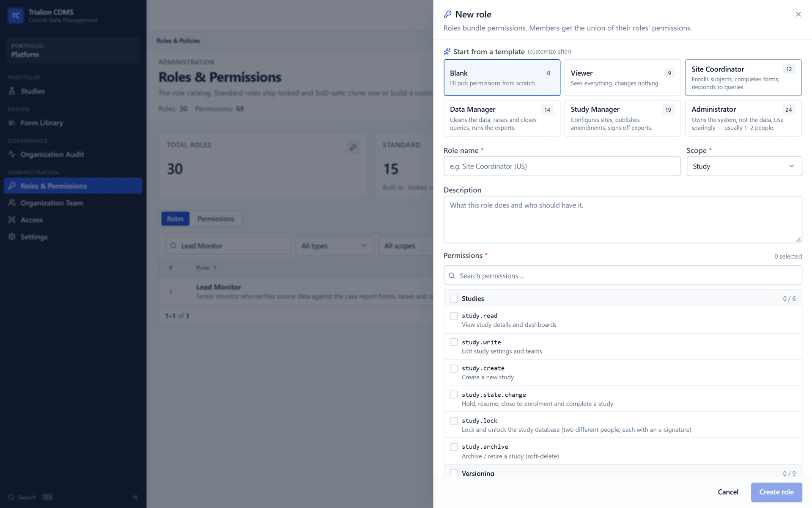
Task: Click Cancel in the New role panel
Action: coord(728,492)
